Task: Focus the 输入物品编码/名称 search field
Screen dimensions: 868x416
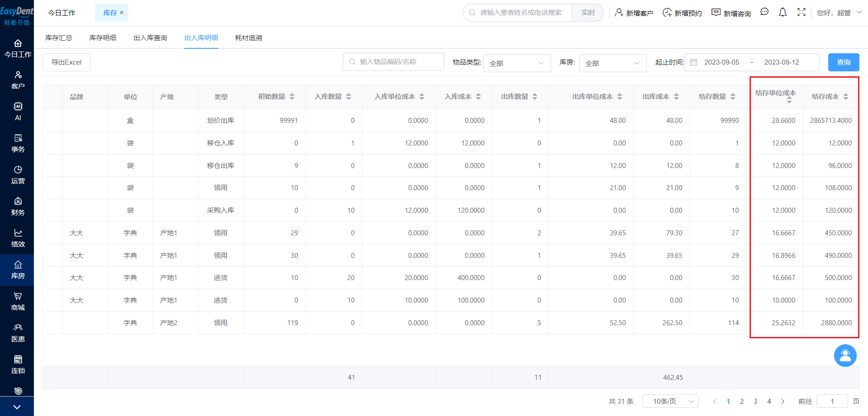Action: 393,62
